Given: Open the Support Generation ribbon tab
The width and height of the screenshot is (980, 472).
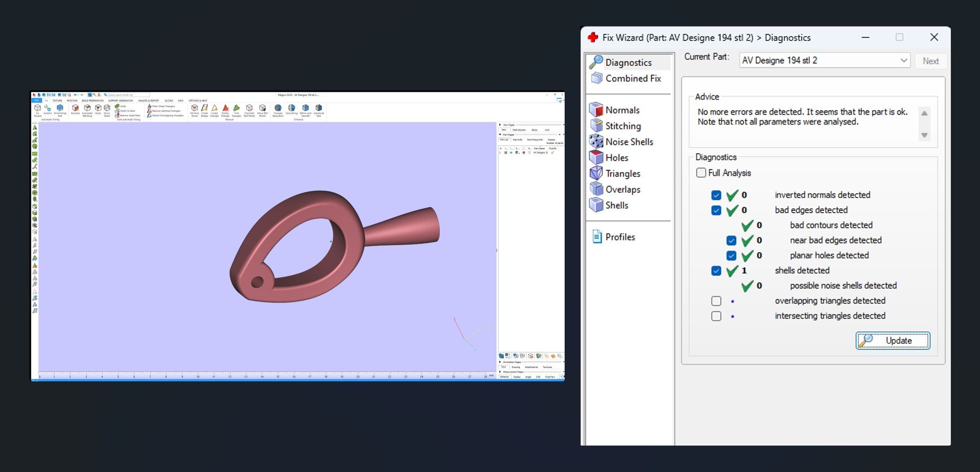Looking at the screenshot, I should 120,101.
